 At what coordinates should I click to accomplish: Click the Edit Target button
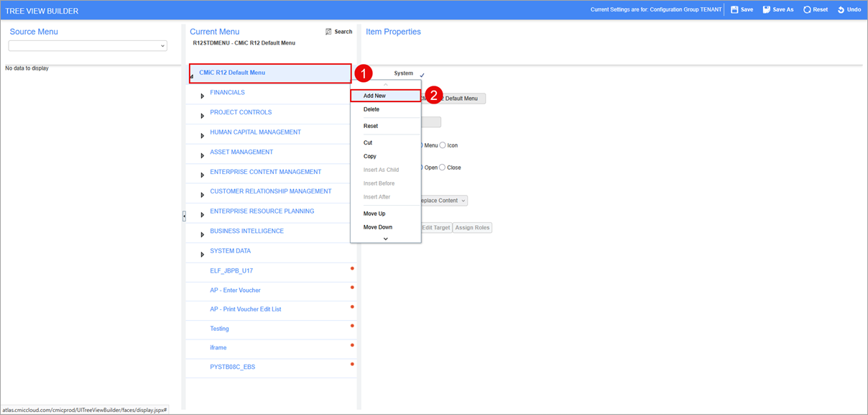[x=436, y=228]
